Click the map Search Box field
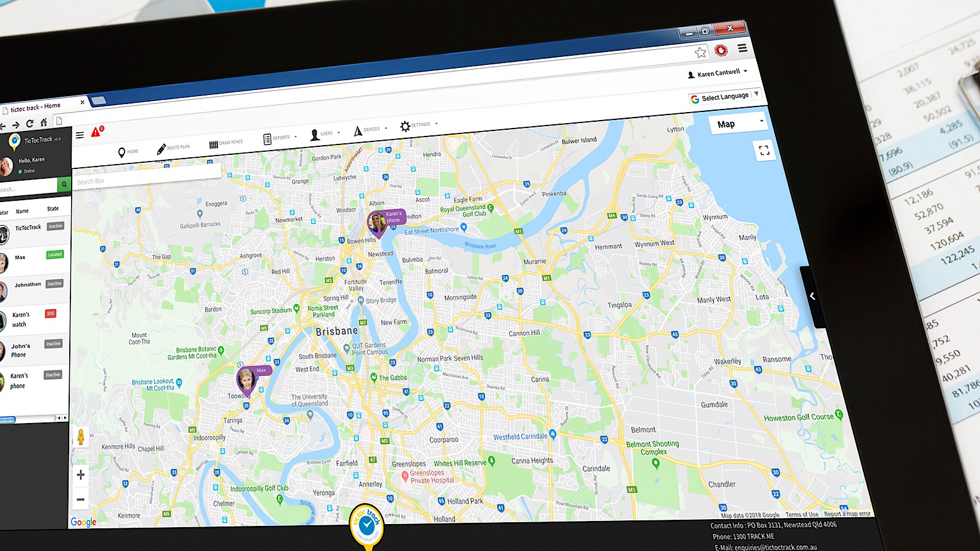The height and width of the screenshot is (551, 980). tap(147, 176)
